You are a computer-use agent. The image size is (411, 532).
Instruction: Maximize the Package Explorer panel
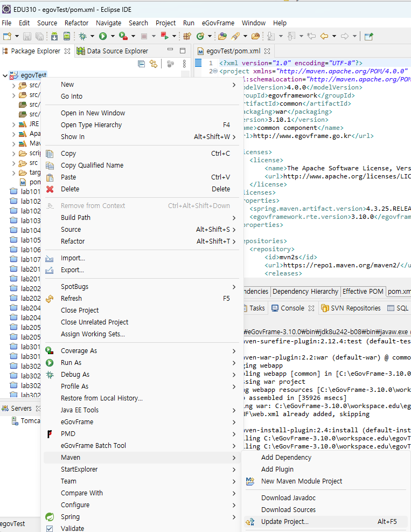[x=183, y=50]
